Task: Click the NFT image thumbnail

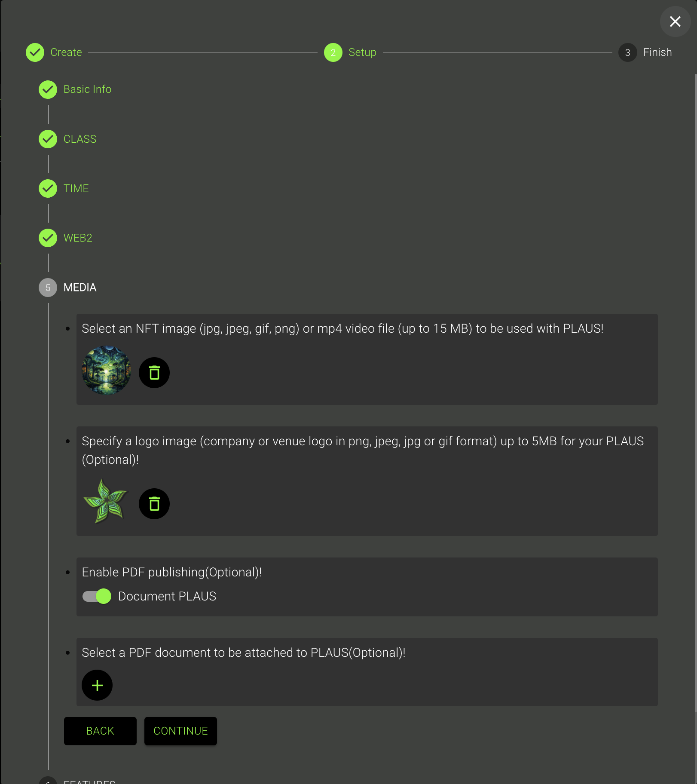Action: (x=106, y=370)
